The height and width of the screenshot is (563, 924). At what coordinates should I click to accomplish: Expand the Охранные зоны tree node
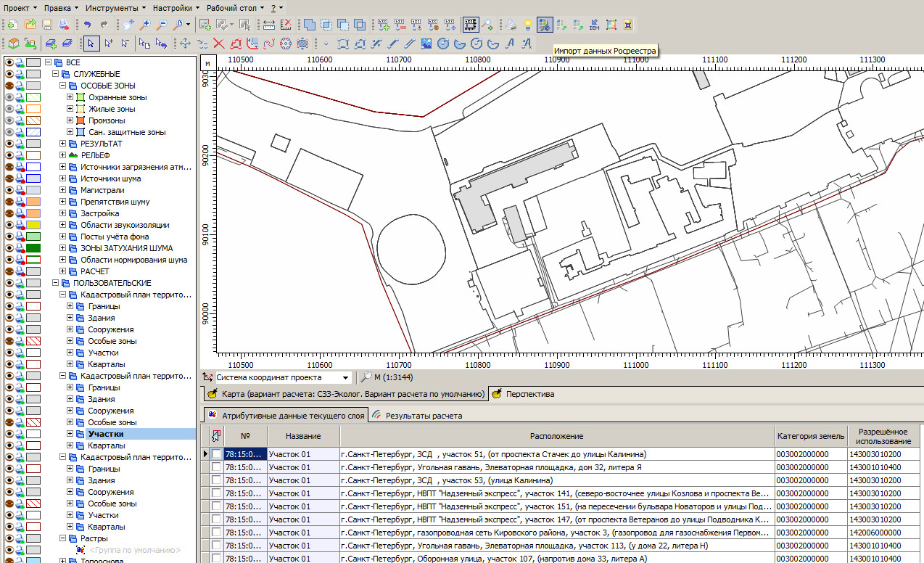click(x=70, y=97)
